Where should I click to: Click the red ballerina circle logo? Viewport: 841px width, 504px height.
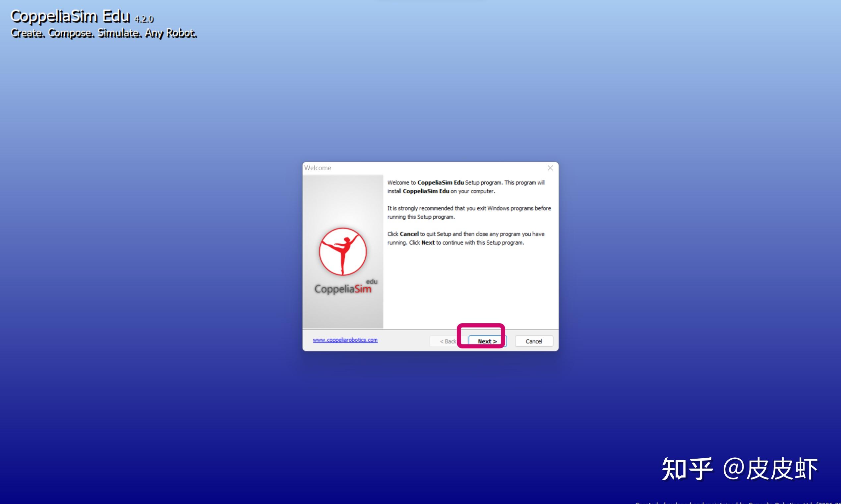tap(343, 252)
